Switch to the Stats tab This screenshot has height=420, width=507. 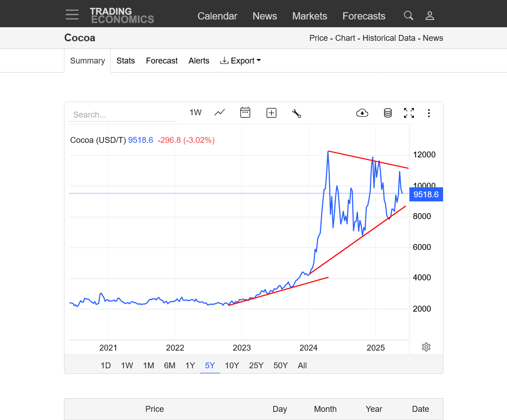[x=126, y=61]
